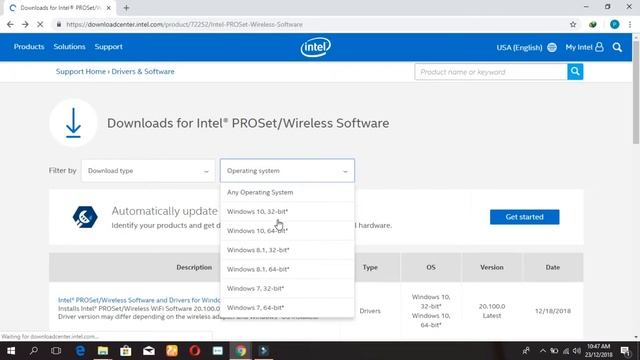Select Windows 10, 64-bit option
The height and width of the screenshot is (360, 640).
(x=287, y=231)
